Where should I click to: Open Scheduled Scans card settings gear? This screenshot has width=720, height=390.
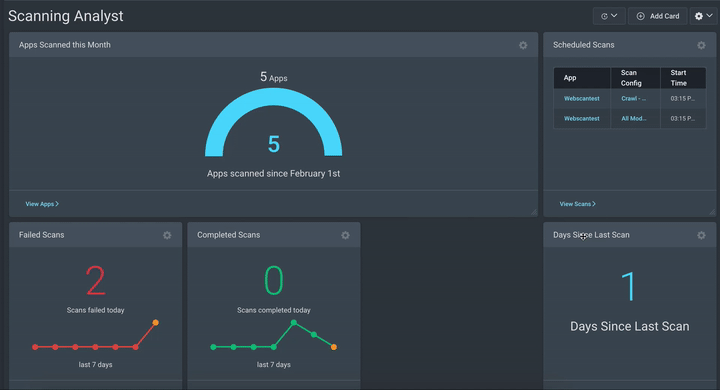pyautogui.click(x=701, y=45)
